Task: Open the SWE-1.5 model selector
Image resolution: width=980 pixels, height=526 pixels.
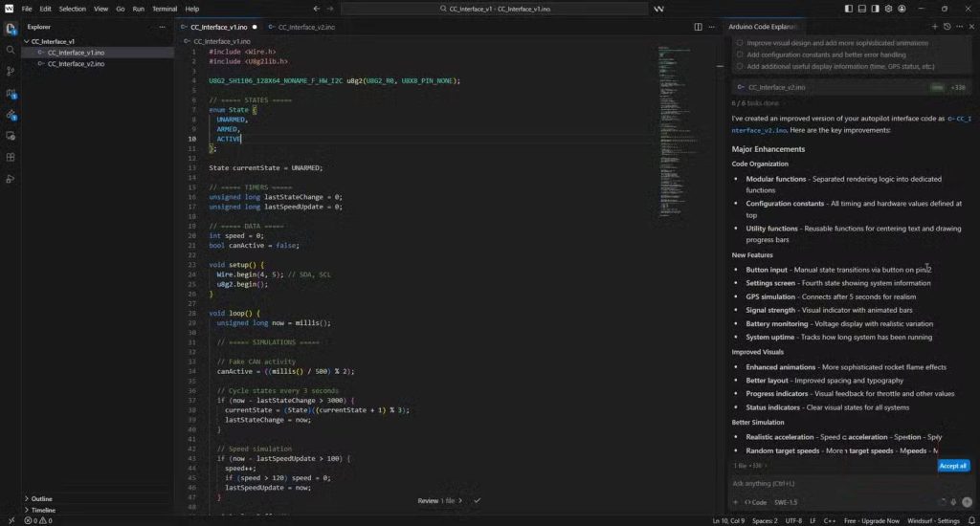Action: pos(786,502)
